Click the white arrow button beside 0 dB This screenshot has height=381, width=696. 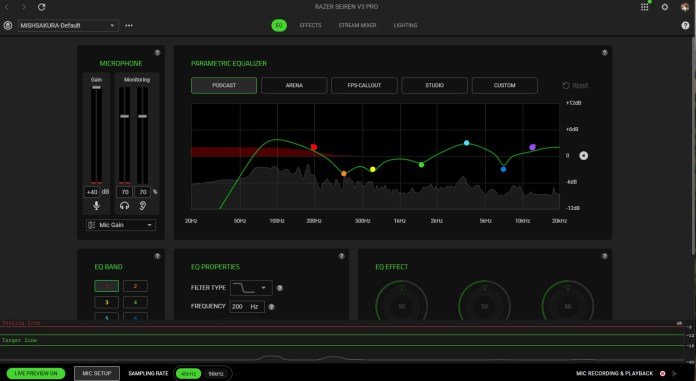pyautogui.click(x=583, y=155)
